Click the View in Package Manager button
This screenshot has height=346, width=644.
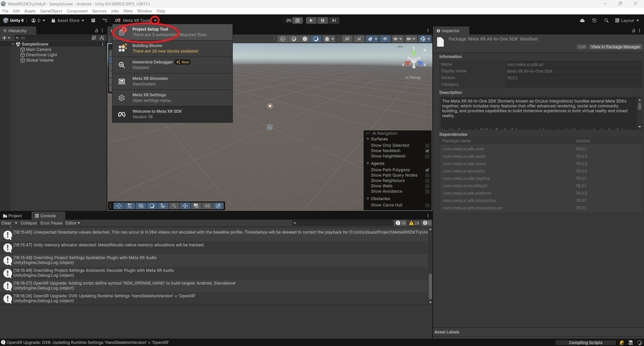(617, 46)
